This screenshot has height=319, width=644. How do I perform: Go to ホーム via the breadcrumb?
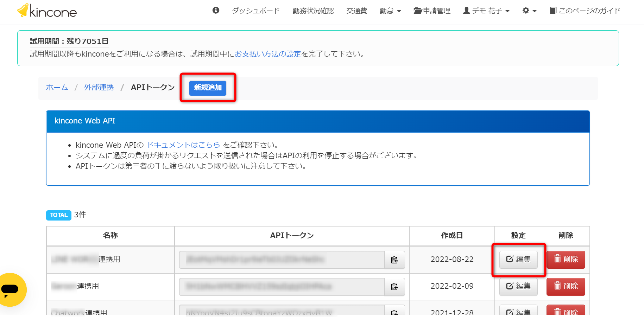pos(57,87)
